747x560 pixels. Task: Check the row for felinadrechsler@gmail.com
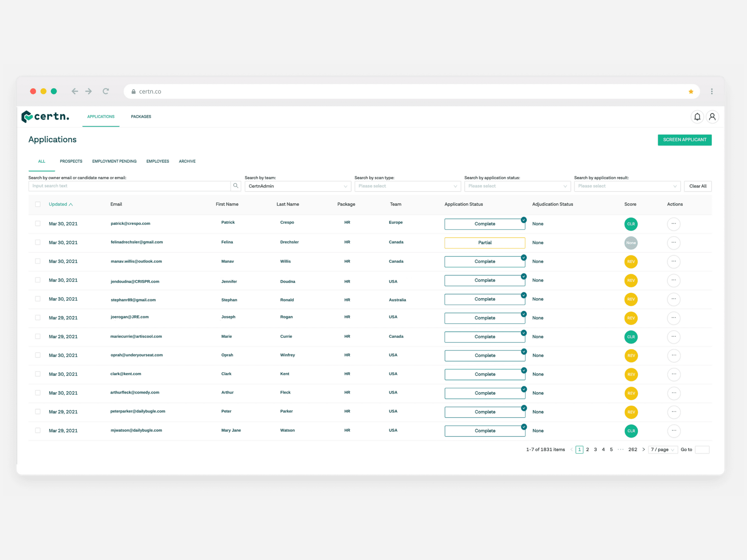38,242
